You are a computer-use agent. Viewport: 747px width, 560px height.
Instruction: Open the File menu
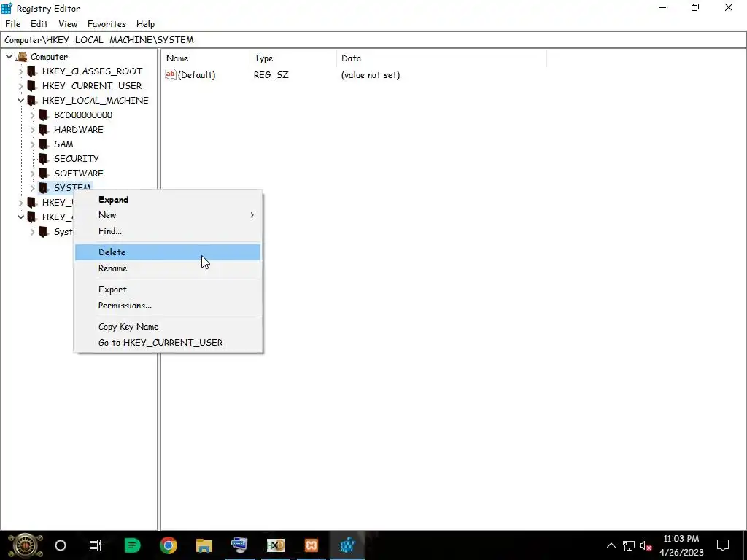13,24
